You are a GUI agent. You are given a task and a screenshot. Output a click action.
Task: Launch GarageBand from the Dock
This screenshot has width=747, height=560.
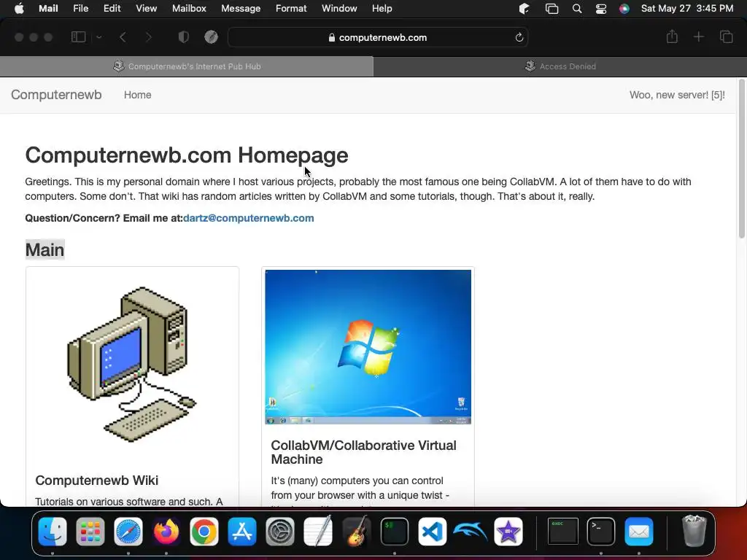pyautogui.click(x=356, y=532)
